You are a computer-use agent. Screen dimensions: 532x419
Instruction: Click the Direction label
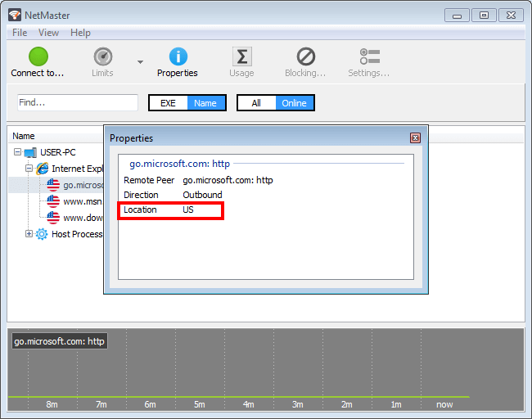coord(141,195)
